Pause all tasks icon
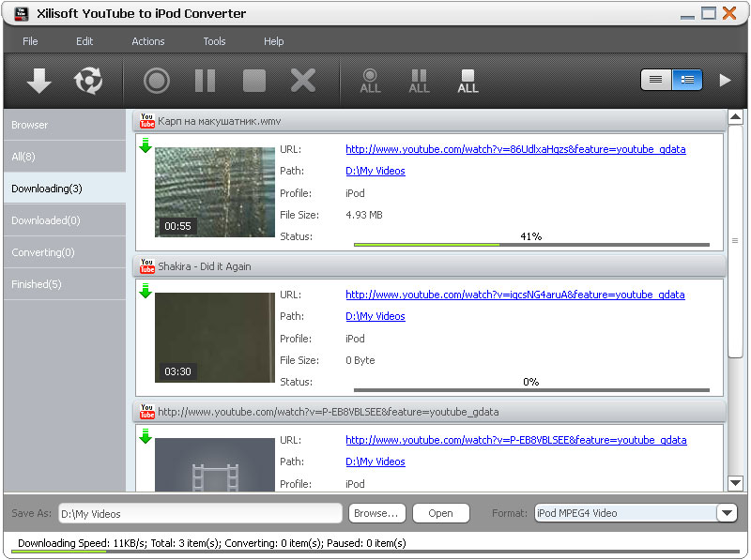The image size is (751, 560). coord(419,82)
